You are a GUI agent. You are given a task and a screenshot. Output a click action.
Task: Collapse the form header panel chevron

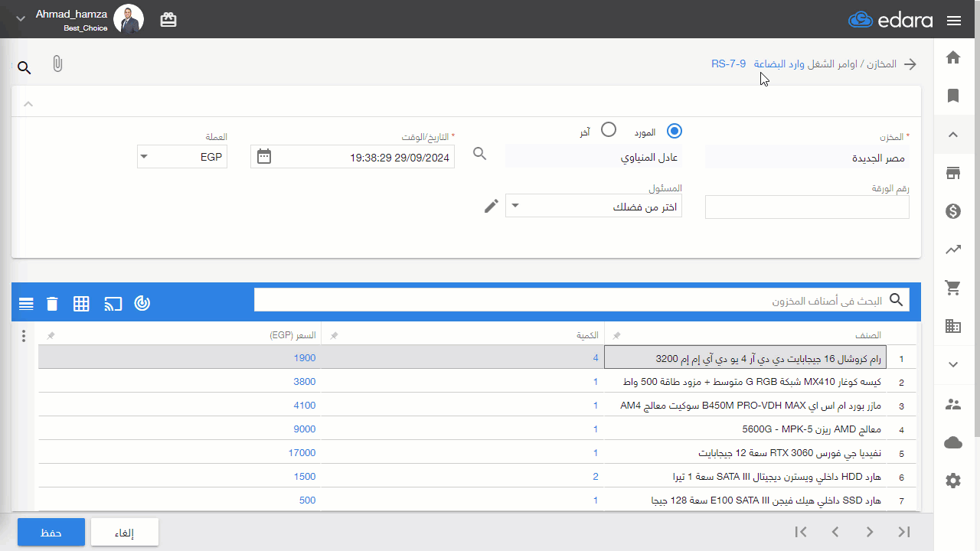[28, 103]
